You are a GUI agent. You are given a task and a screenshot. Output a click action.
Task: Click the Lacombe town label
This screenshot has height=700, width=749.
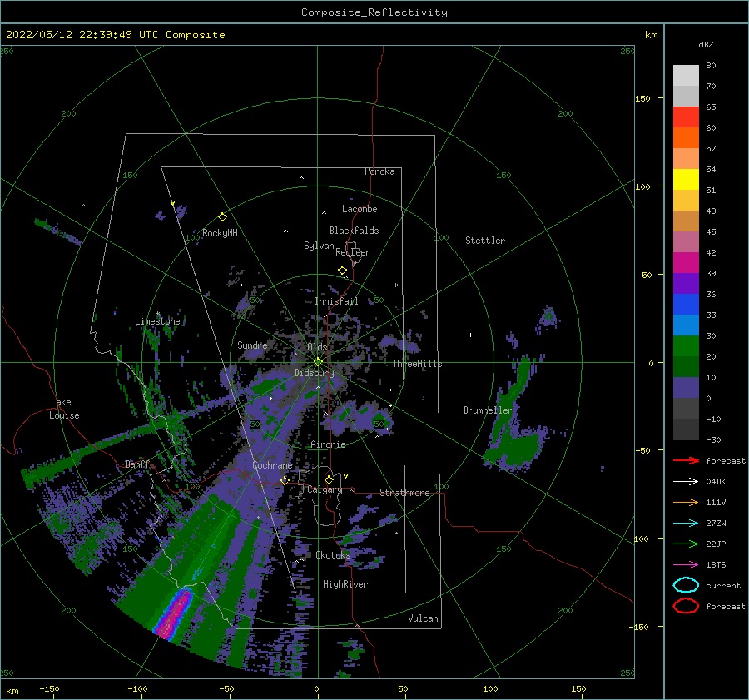360,209
